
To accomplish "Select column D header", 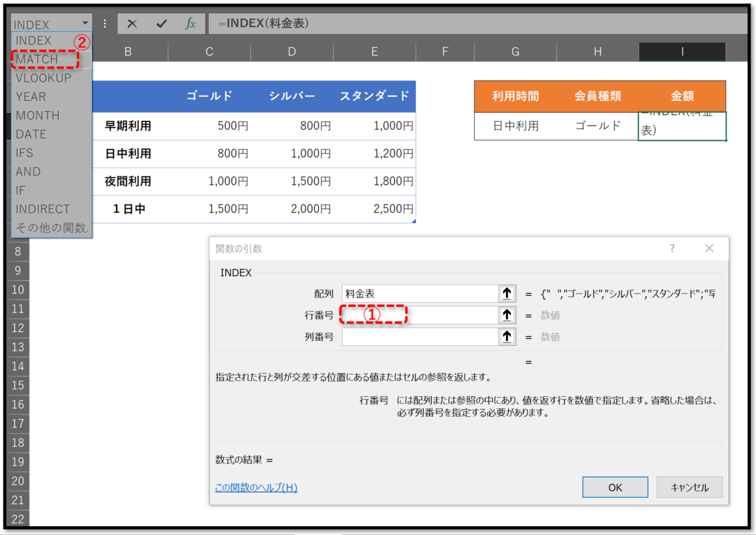I will pyautogui.click(x=292, y=52).
